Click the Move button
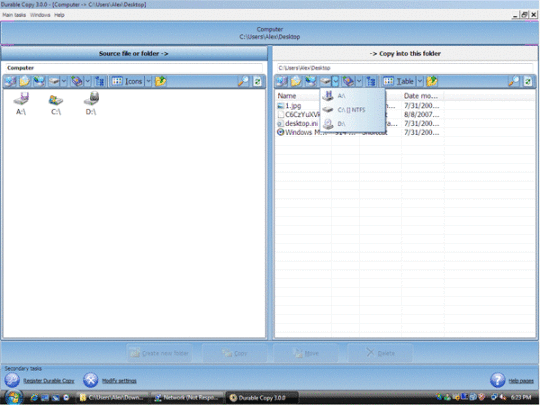The width and height of the screenshot is (540, 405). coord(306,353)
